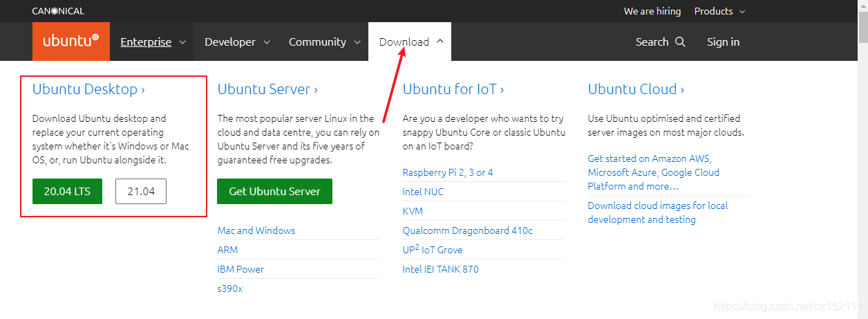The height and width of the screenshot is (319, 868).
Task: Expand the Enterprise menu chevron
Action: [x=182, y=42]
